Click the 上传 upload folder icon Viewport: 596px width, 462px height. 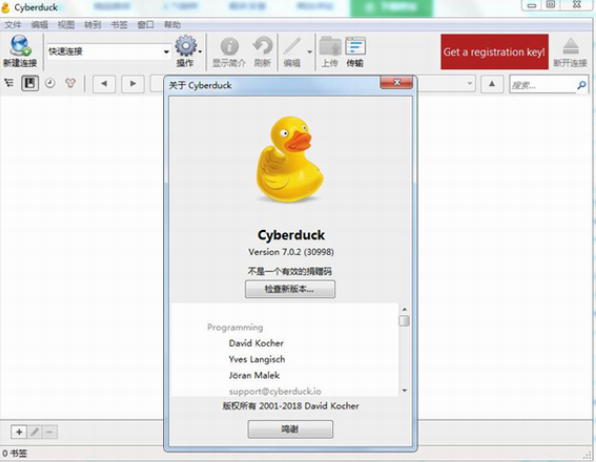[x=330, y=46]
